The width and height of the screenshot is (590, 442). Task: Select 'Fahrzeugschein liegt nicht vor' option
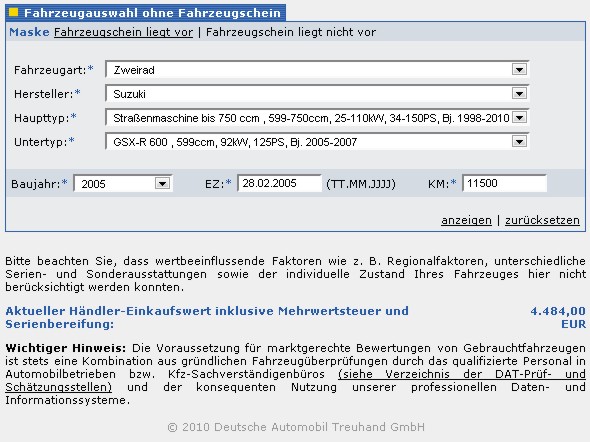(x=291, y=32)
